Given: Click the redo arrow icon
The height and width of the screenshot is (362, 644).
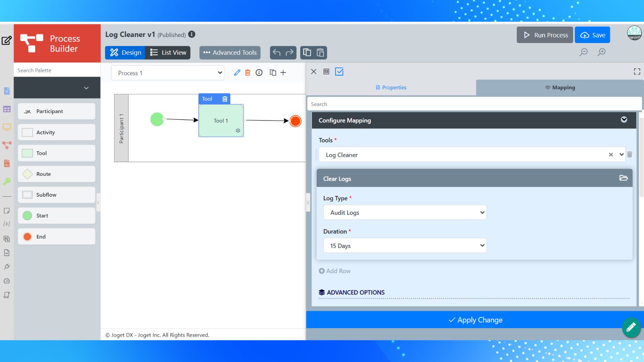Looking at the screenshot, I should coord(289,52).
